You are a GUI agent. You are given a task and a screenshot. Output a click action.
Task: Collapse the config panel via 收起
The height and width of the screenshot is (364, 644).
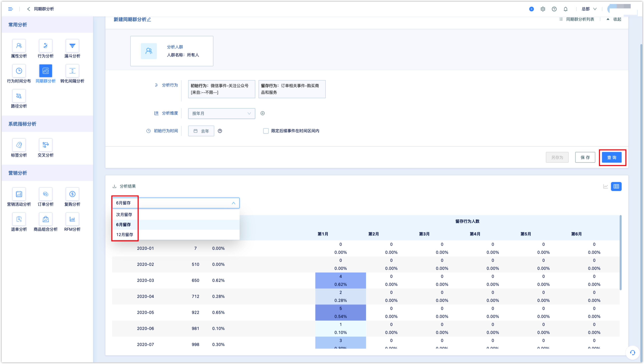pos(614,19)
